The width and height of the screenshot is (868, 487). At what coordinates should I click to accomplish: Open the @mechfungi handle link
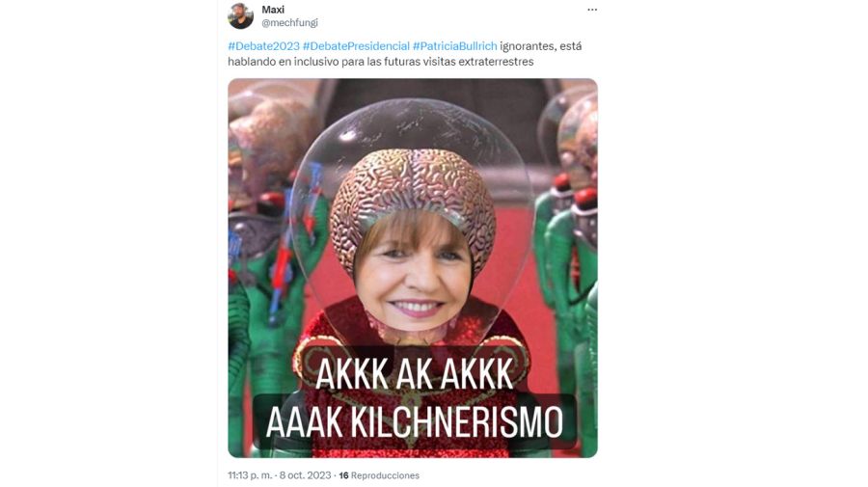tap(289, 23)
